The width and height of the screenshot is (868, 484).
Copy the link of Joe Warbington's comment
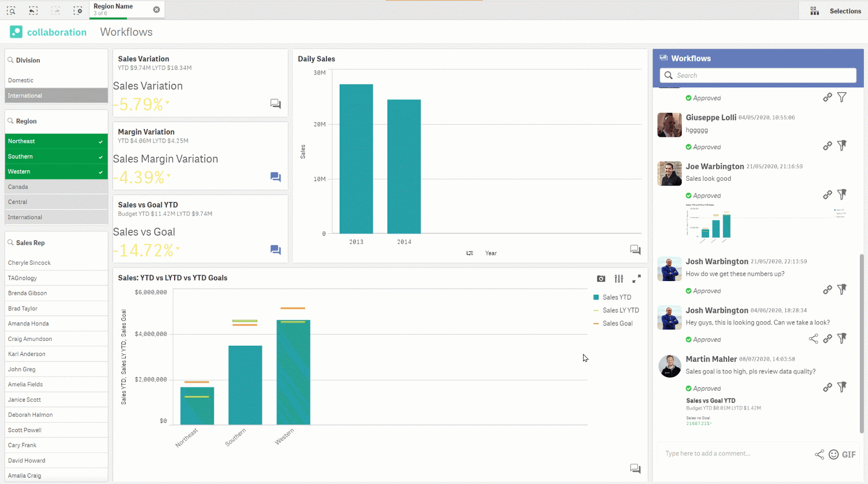point(827,195)
